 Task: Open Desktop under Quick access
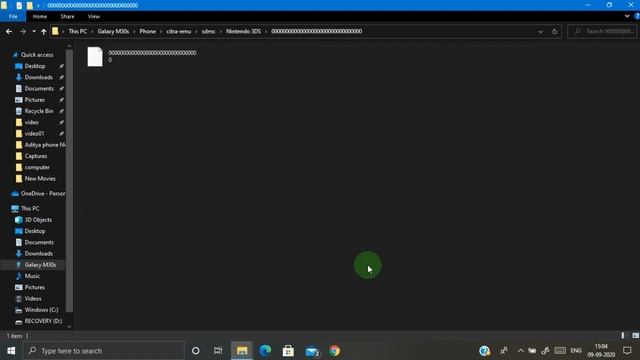(x=34, y=66)
